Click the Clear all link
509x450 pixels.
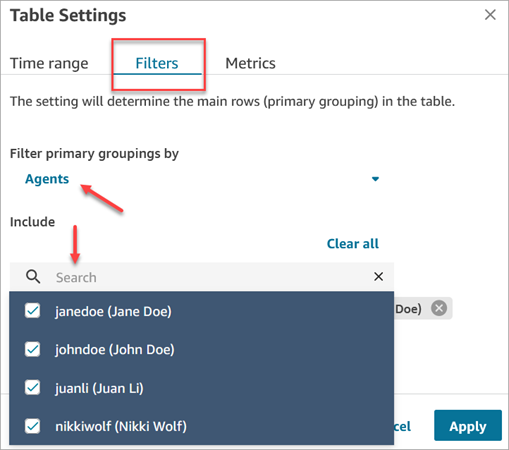pos(353,244)
